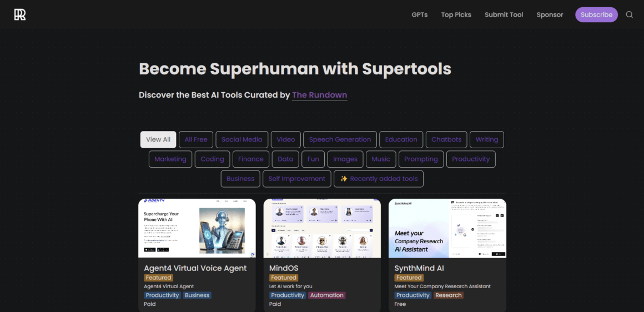Click the Rundown logo icon
This screenshot has width=644, height=312.
tap(20, 15)
